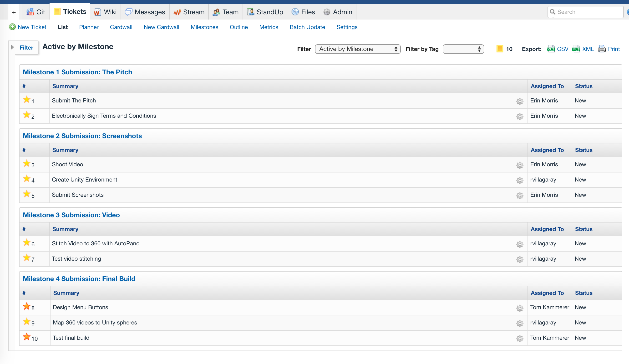Open the Active by Milestone filter dropdown
Screen dimensions: 629x364
tap(357, 49)
